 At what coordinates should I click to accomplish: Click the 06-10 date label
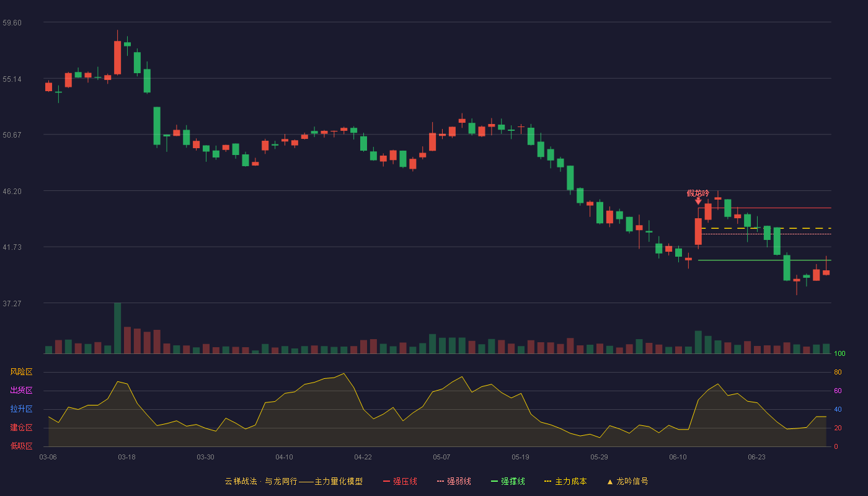click(x=678, y=457)
